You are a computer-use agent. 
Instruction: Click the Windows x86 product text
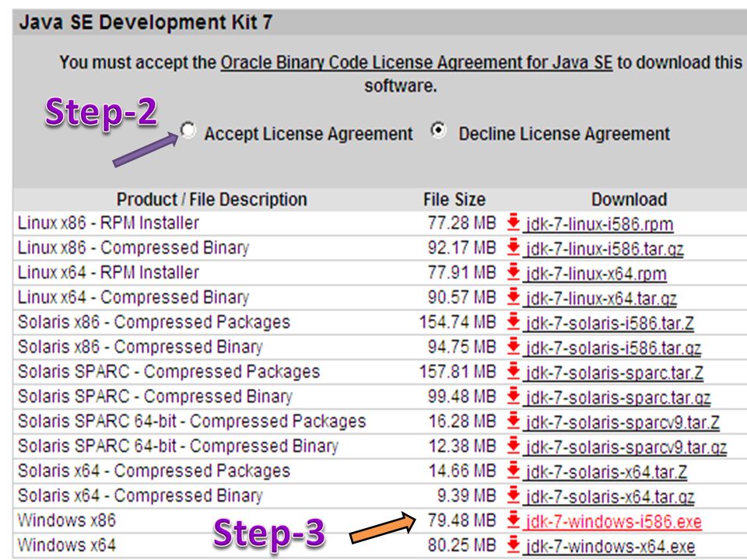pyautogui.click(x=67, y=520)
